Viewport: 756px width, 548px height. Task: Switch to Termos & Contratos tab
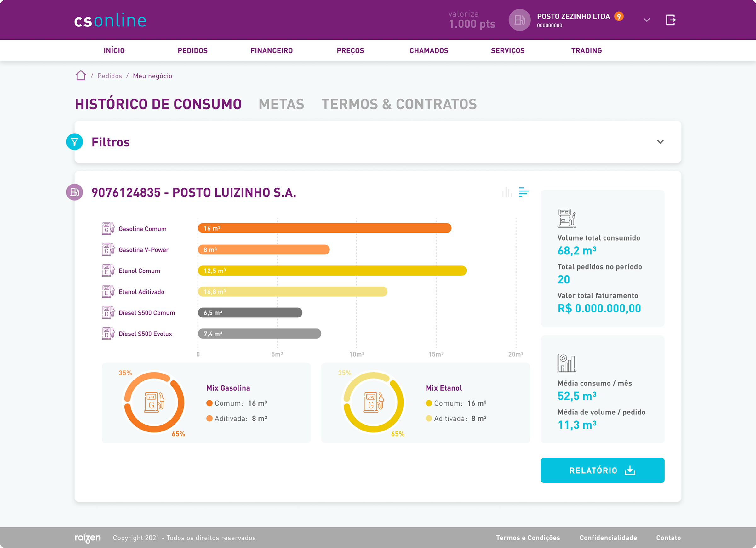[x=399, y=104]
